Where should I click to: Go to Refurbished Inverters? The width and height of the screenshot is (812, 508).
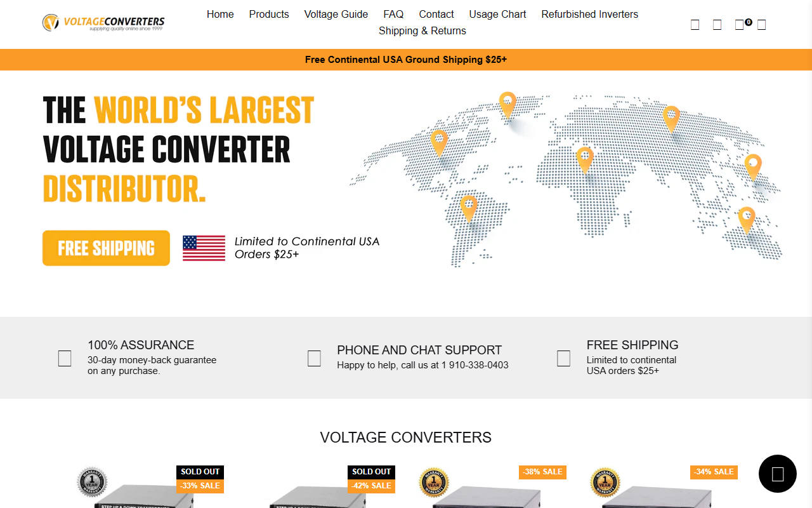pyautogui.click(x=590, y=14)
